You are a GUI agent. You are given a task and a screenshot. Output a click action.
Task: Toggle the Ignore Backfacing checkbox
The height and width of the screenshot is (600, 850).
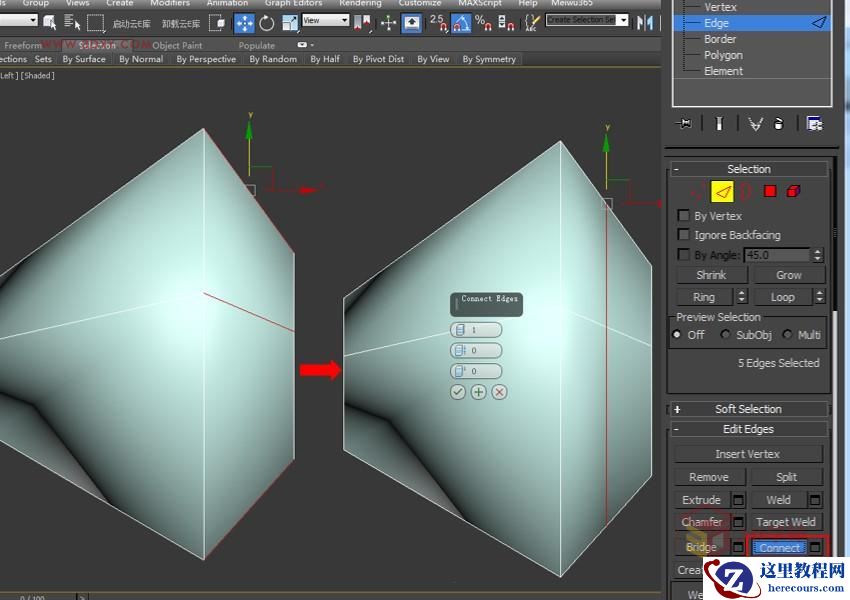coord(684,234)
